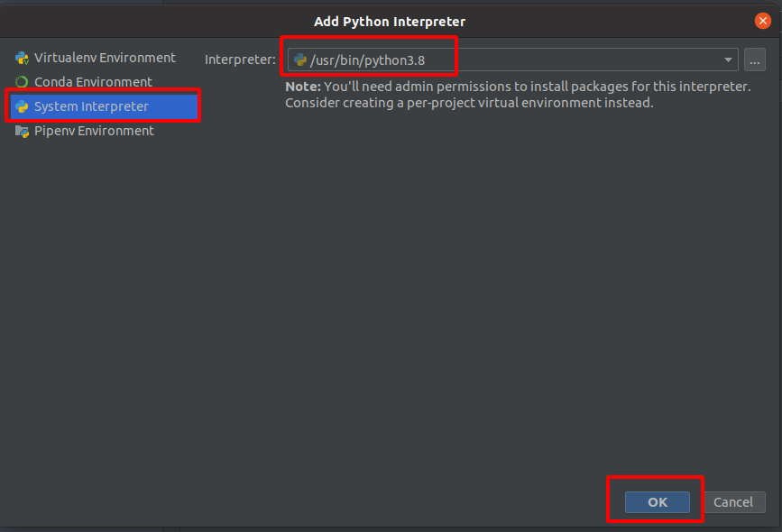The height and width of the screenshot is (532, 782).
Task: Switch to Conda Environment option
Action: coord(93,82)
